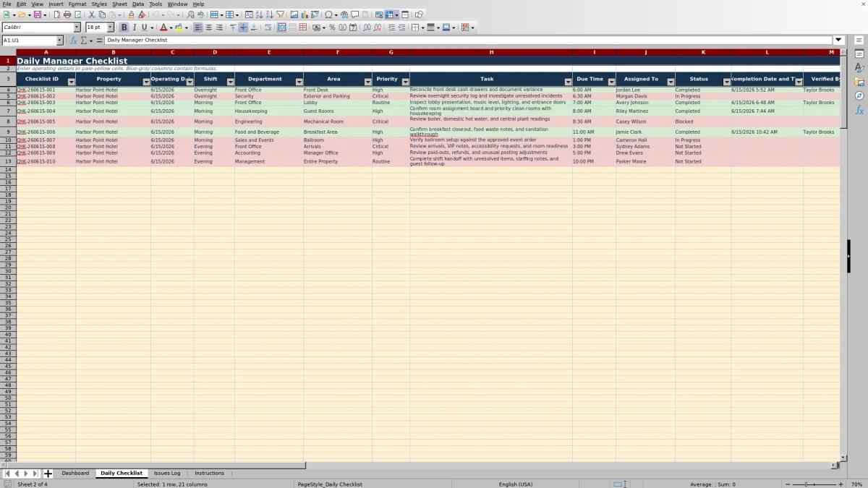Click the Format as Percent icon
This screenshot has height=488, width=868.
[332, 27]
